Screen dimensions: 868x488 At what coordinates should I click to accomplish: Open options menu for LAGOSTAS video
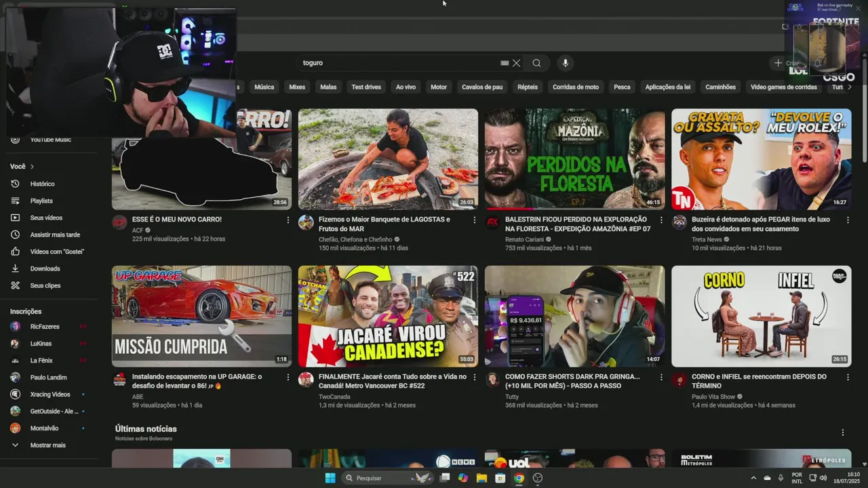[474, 220]
